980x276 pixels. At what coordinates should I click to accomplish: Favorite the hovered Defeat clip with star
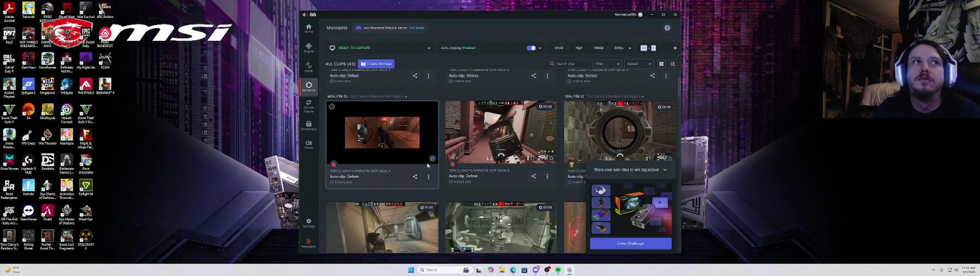(x=432, y=158)
